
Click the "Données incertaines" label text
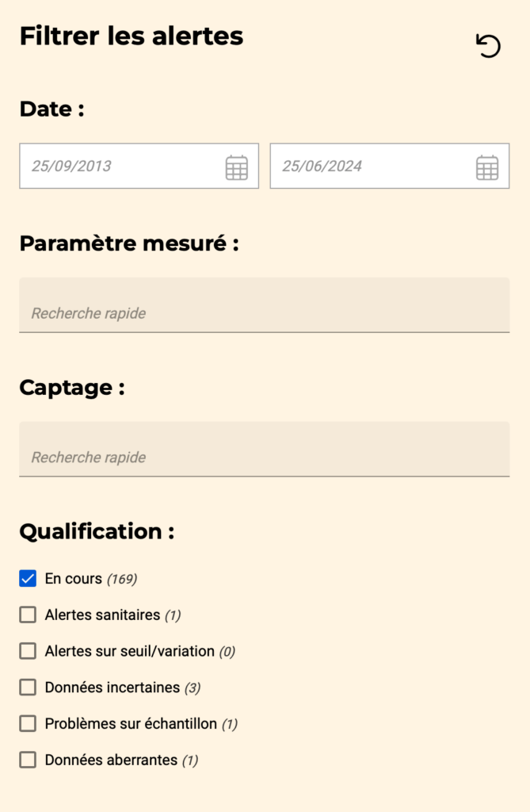(x=112, y=688)
